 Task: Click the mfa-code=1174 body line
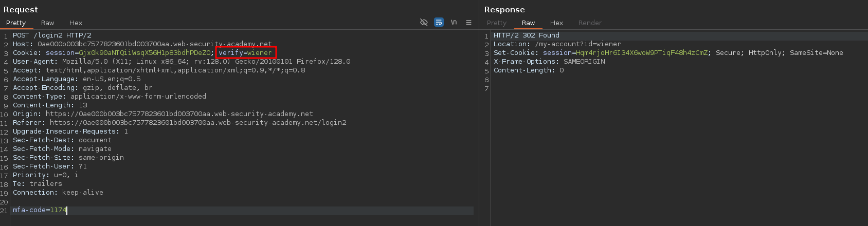coord(40,210)
